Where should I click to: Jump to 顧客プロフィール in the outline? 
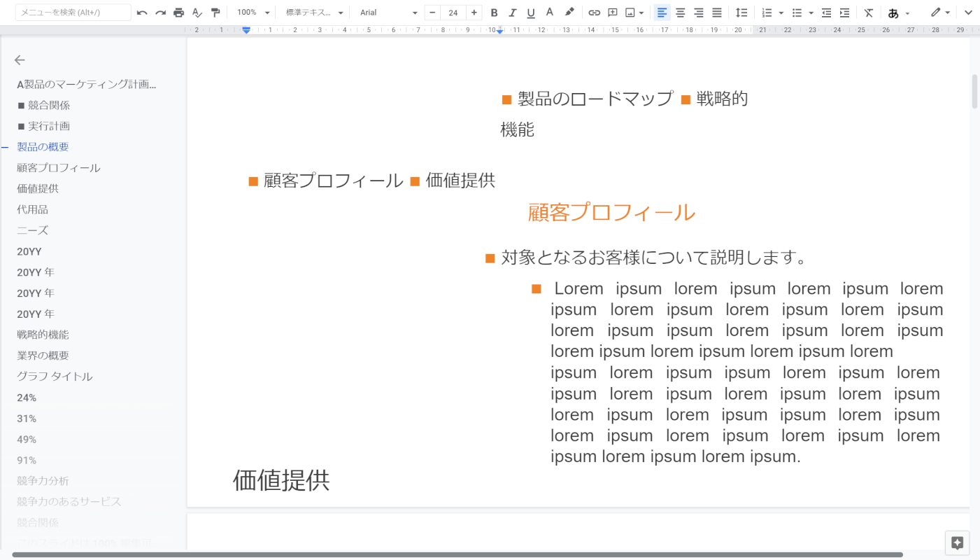tap(59, 168)
